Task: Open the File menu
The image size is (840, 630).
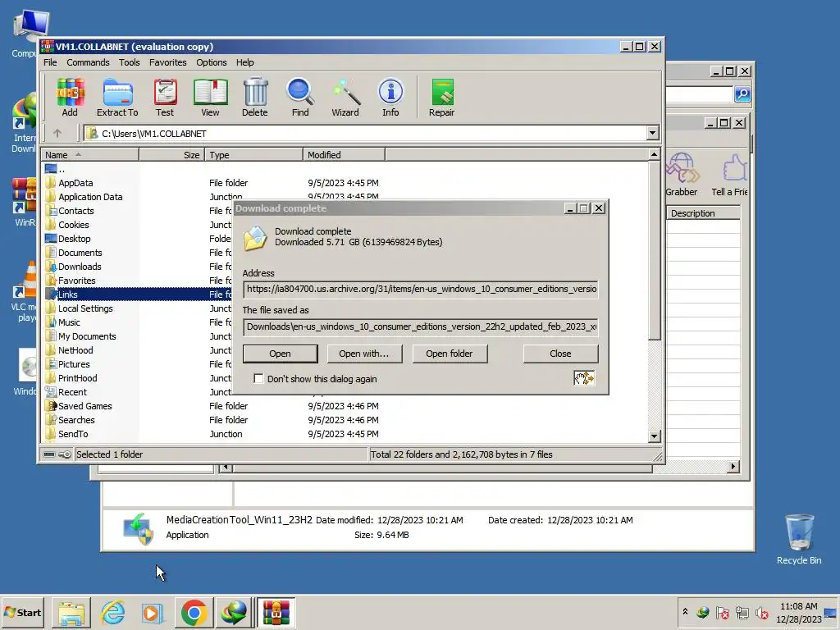Action: [x=50, y=62]
